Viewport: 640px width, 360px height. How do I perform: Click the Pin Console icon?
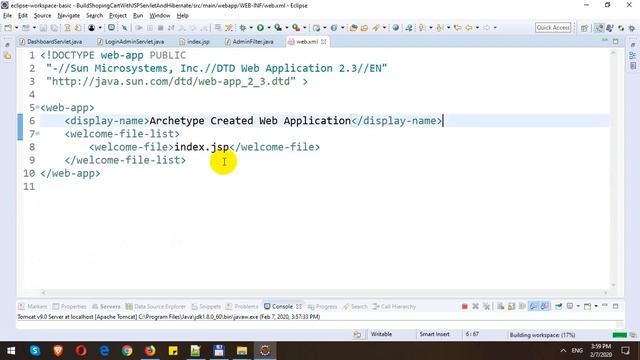tap(558, 307)
